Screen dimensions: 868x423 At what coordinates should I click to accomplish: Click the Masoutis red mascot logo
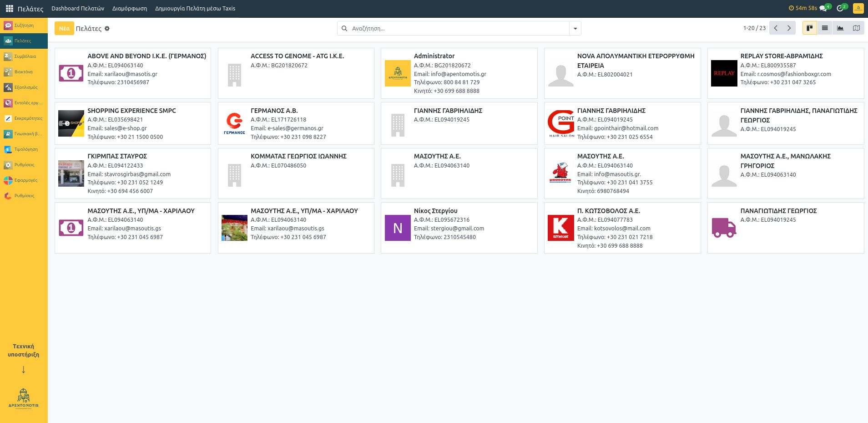pyautogui.click(x=561, y=173)
